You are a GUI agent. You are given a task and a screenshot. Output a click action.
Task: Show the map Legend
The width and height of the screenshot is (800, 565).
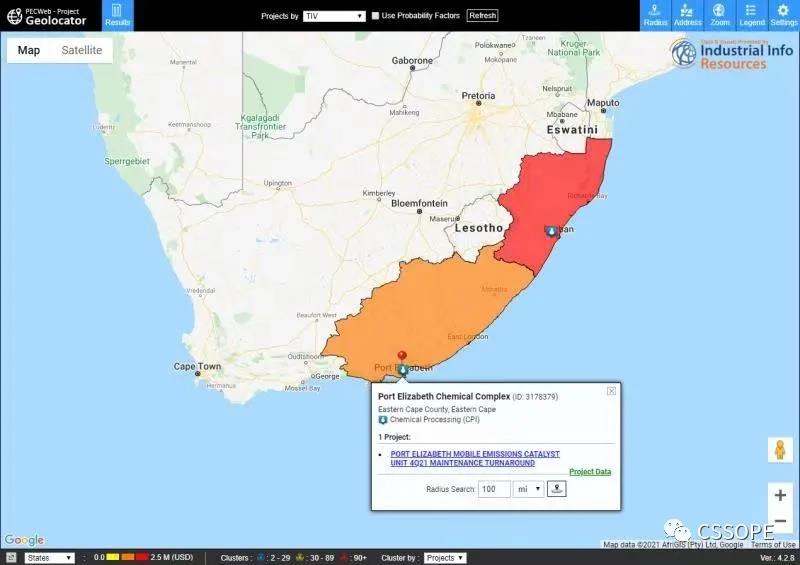(x=751, y=15)
